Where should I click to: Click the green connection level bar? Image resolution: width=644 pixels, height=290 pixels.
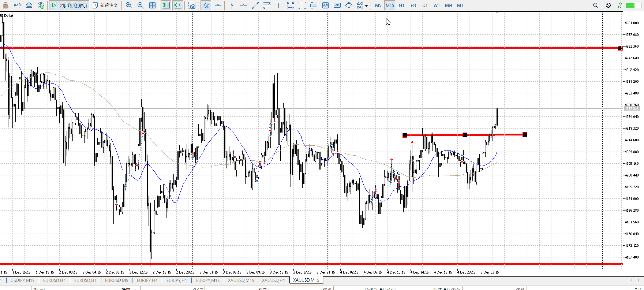click(631, 5)
